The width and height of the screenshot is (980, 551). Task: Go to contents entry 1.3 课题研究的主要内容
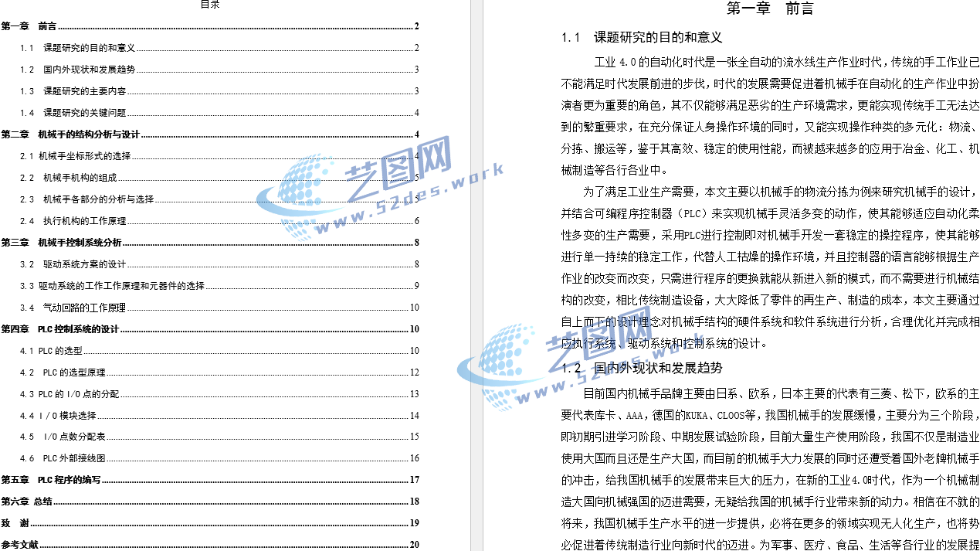[219, 91]
